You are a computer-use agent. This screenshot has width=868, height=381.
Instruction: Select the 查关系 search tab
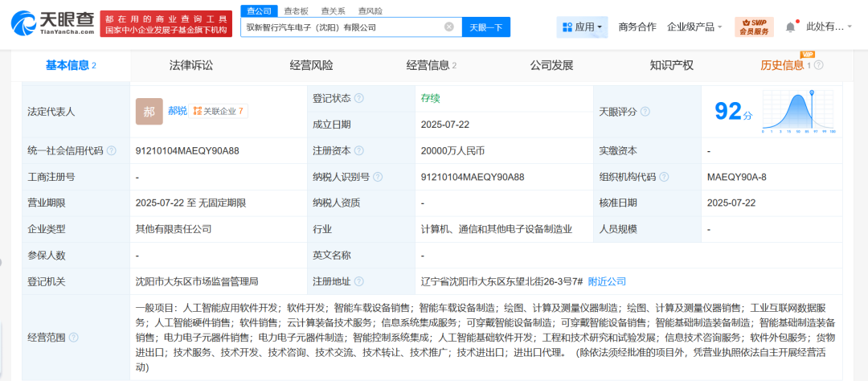(x=334, y=10)
